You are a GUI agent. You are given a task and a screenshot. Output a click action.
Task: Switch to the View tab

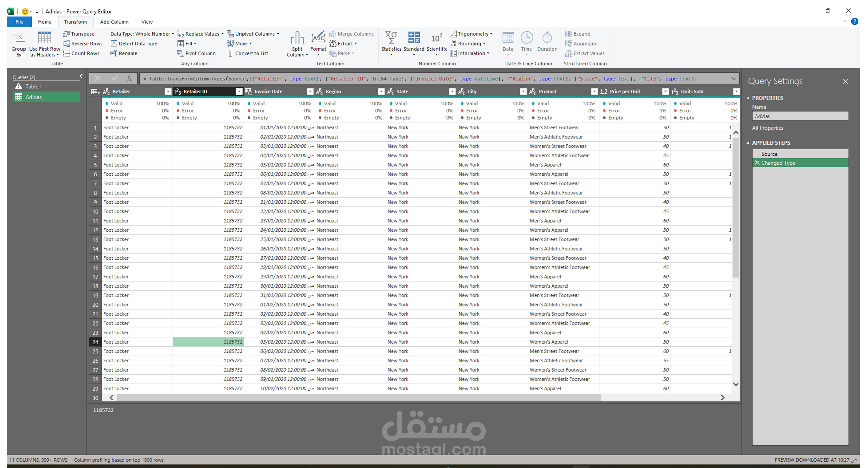click(147, 22)
